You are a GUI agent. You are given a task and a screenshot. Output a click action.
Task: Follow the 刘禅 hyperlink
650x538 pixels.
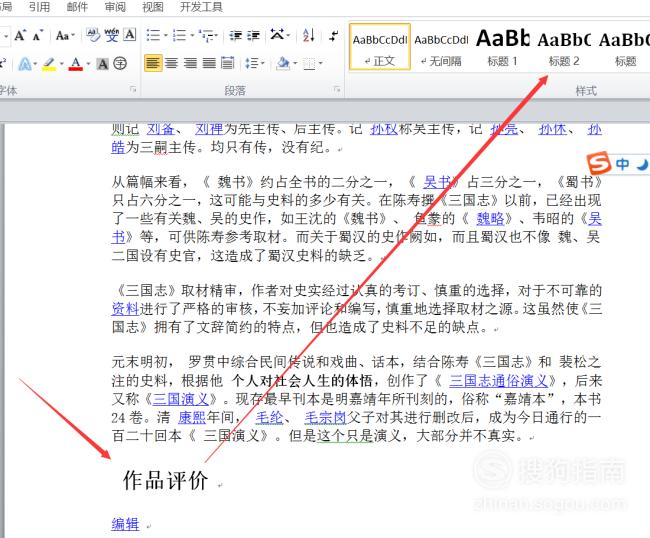tap(209, 129)
